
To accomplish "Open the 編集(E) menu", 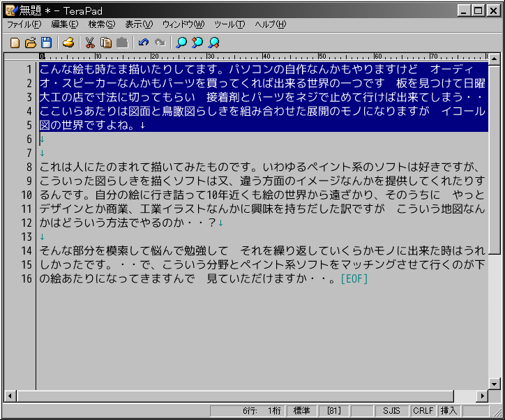I will click(64, 24).
